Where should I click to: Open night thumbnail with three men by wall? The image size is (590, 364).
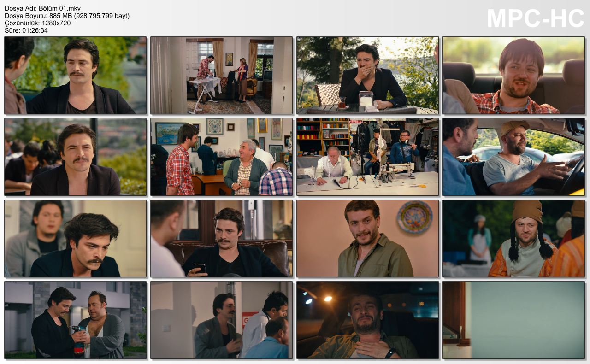[222, 320]
